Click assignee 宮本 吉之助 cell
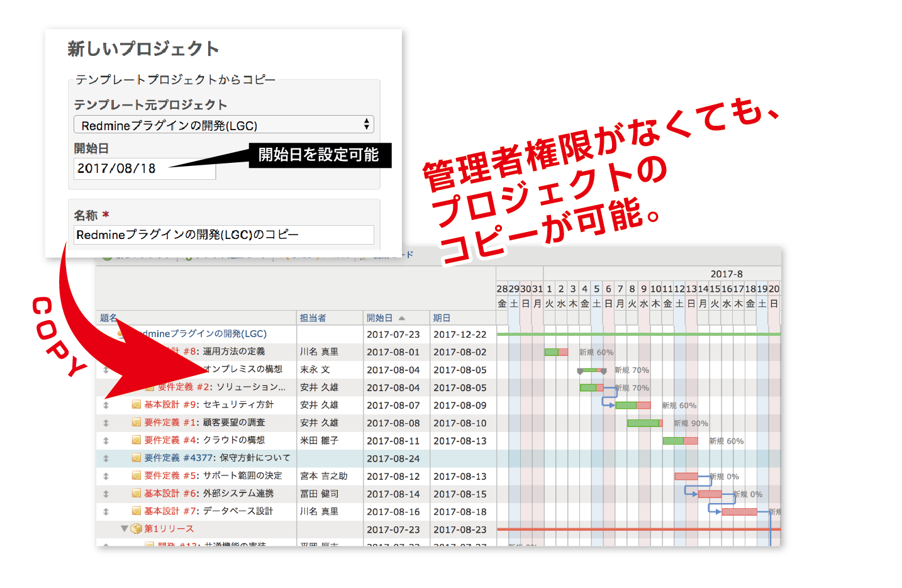This screenshot has height=588, width=902. click(324, 476)
